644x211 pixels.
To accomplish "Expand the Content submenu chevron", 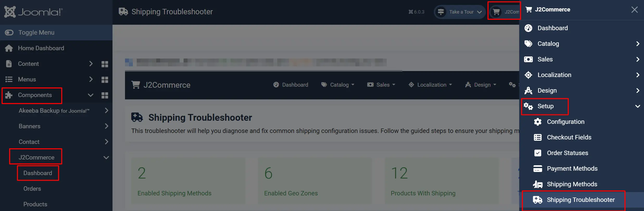I will 91,64.
